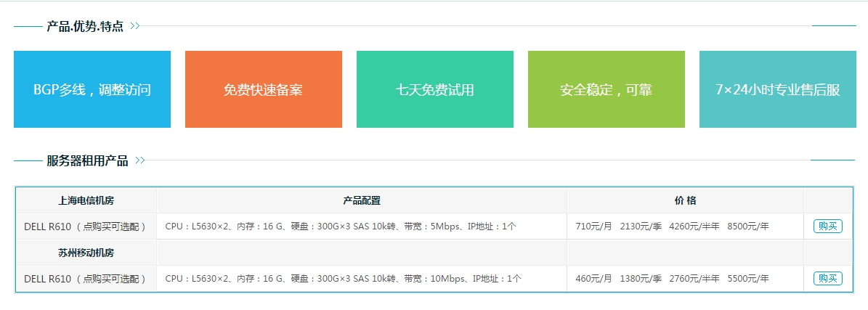
Task: Click the 产品.优势.特点 section heading
Action: click(85, 26)
